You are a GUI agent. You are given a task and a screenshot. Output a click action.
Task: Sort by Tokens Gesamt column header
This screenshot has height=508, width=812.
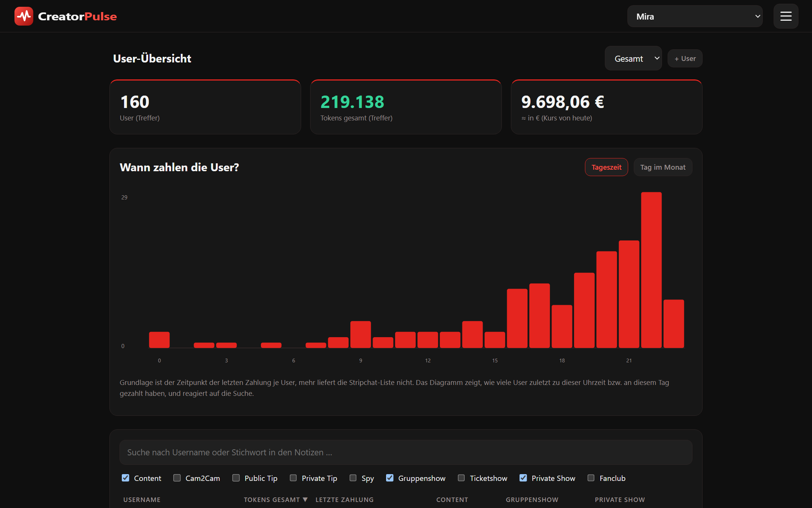[276, 500]
